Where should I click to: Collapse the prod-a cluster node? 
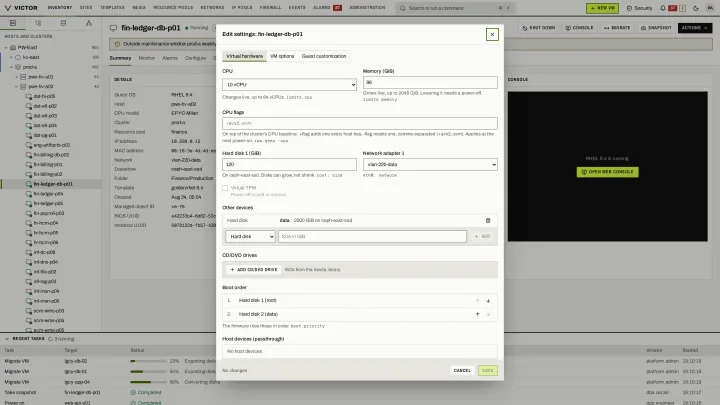click(11, 67)
